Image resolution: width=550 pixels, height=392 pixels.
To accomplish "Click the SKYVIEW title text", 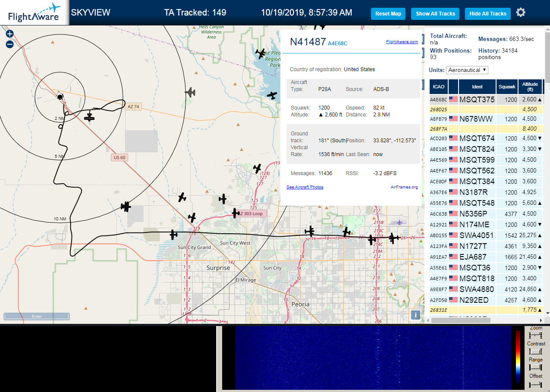I will point(91,13).
